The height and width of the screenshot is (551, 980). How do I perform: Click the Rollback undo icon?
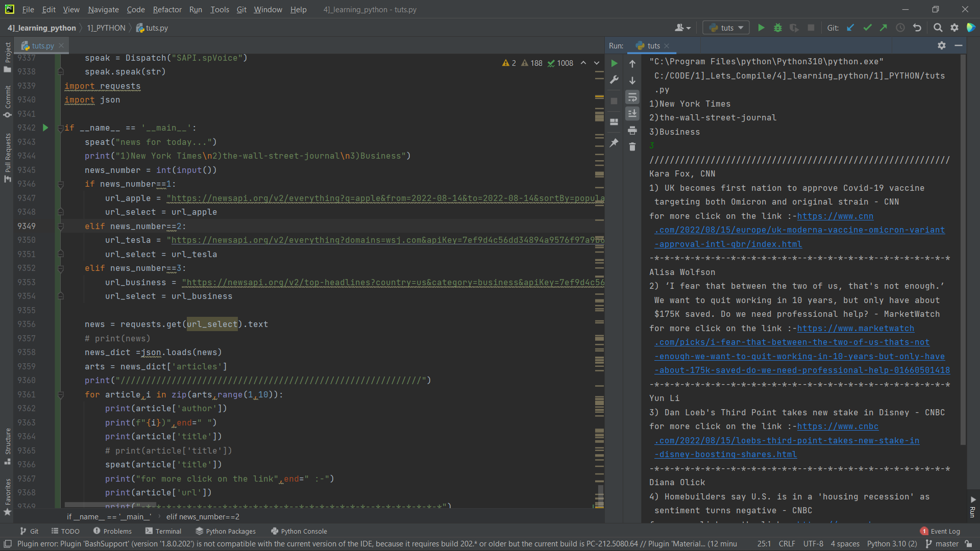point(917,28)
